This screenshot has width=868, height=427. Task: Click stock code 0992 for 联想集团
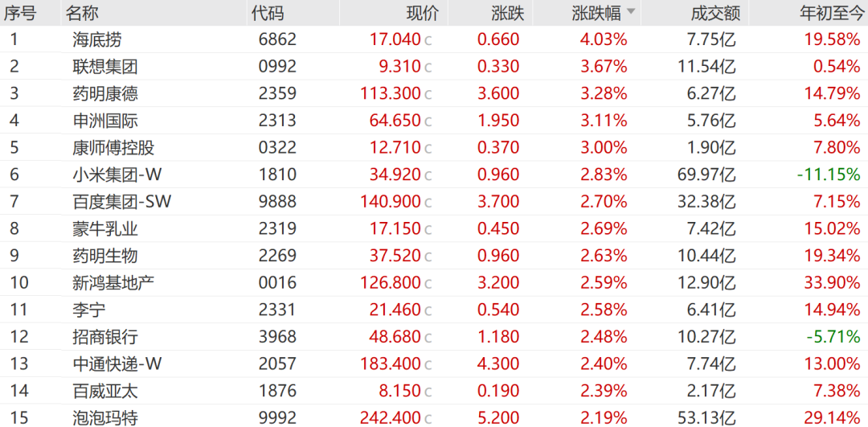point(277,67)
